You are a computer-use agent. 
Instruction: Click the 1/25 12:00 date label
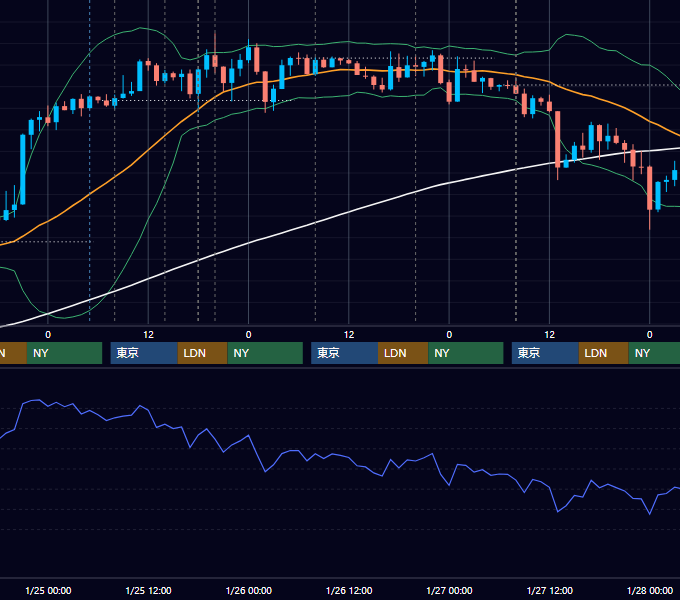coord(148,590)
